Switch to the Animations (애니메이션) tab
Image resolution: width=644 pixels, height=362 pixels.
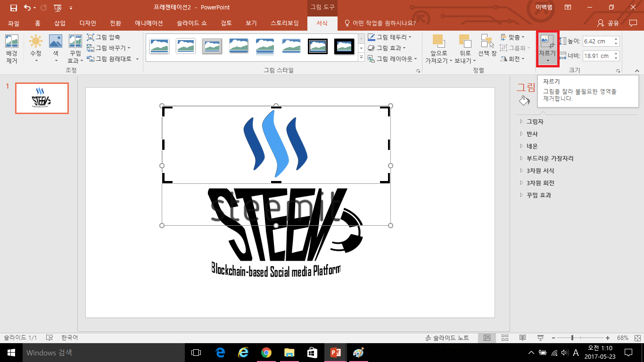click(x=149, y=23)
